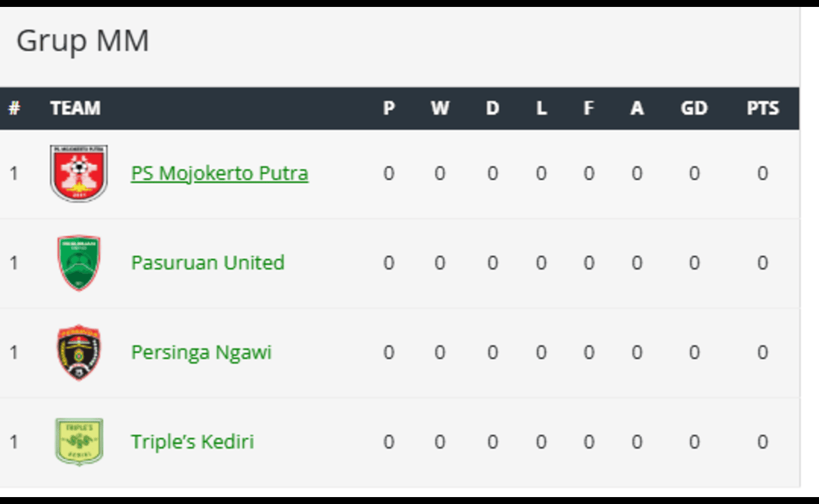Open the Pasuruan United team link

click(207, 263)
